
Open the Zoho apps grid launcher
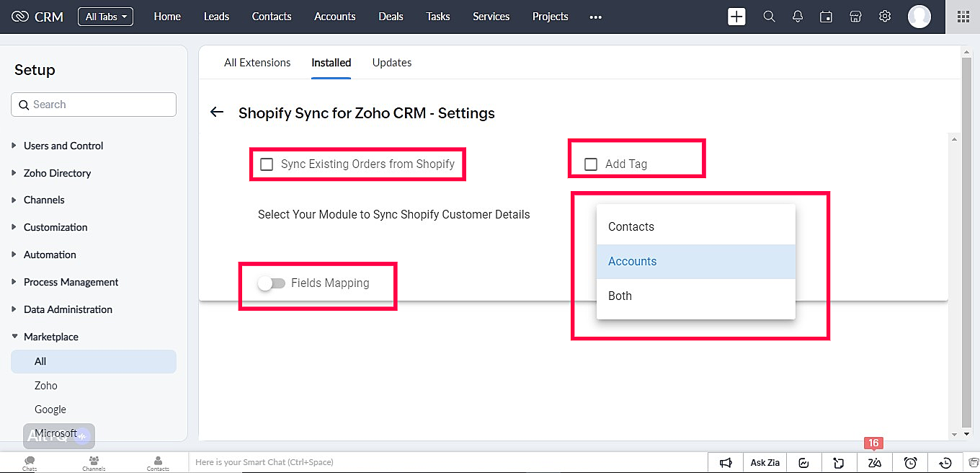click(x=963, y=17)
